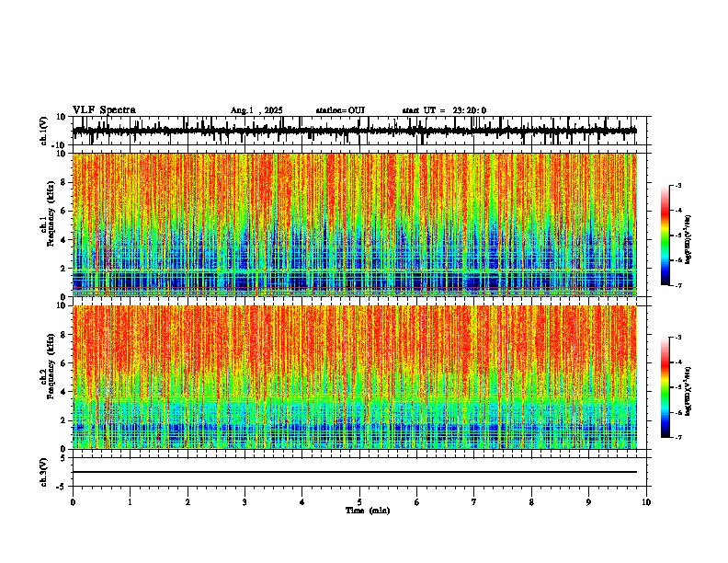Click the time axis tick label 2
Screen dimensions: 728x563
(x=188, y=502)
